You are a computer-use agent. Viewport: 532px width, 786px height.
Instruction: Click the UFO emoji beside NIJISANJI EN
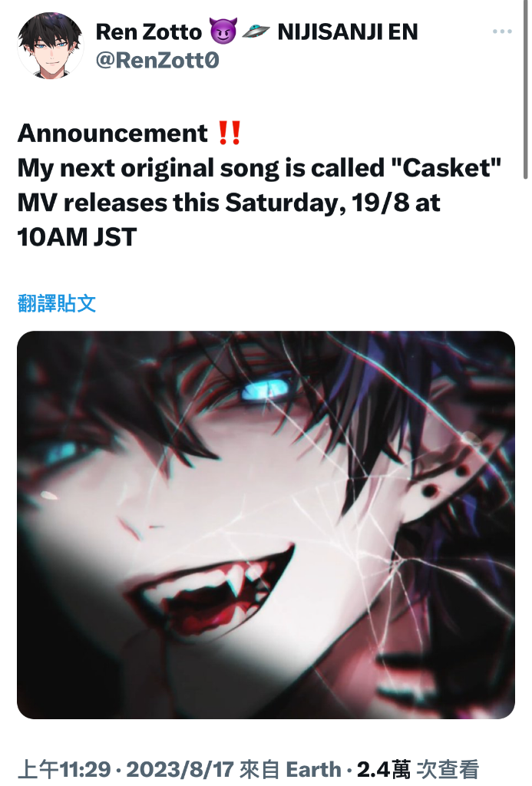(256, 31)
